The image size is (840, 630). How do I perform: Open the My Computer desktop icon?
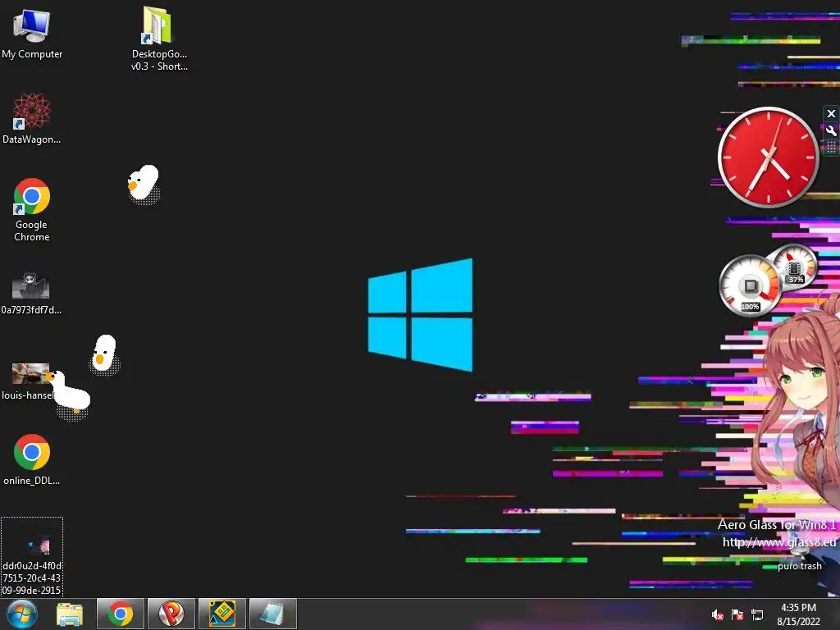32,34
